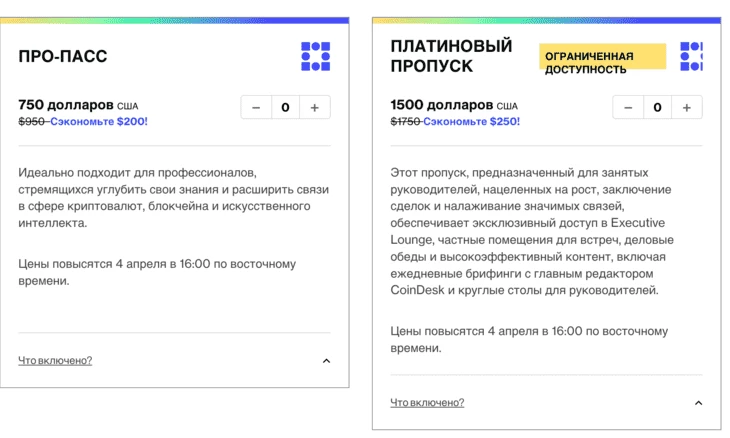This screenshot has height=438, width=730.
Task: Decrease ПРО-ПАСС ticket quantity with minus
Action: (x=256, y=108)
